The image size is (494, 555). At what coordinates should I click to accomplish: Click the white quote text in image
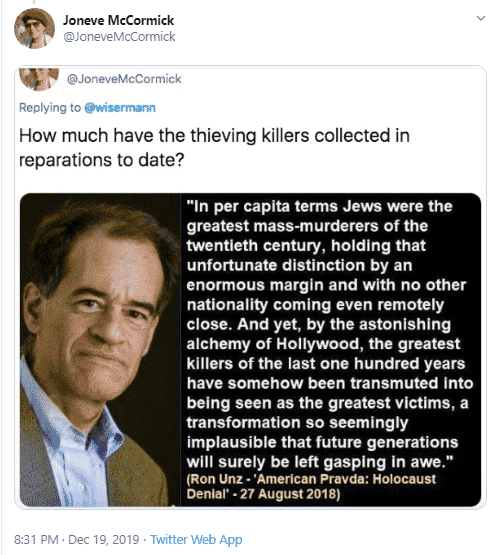[329, 334]
